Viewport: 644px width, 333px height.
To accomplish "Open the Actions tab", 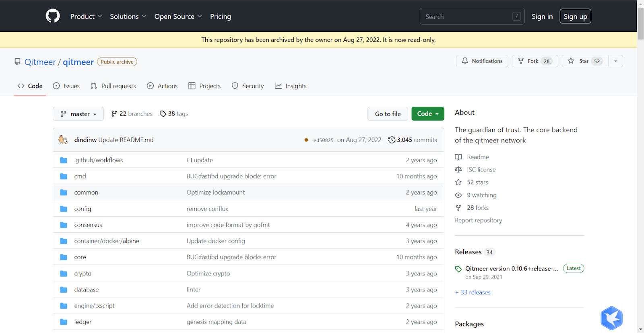I will pyautogui.click(x=162, y=86).
